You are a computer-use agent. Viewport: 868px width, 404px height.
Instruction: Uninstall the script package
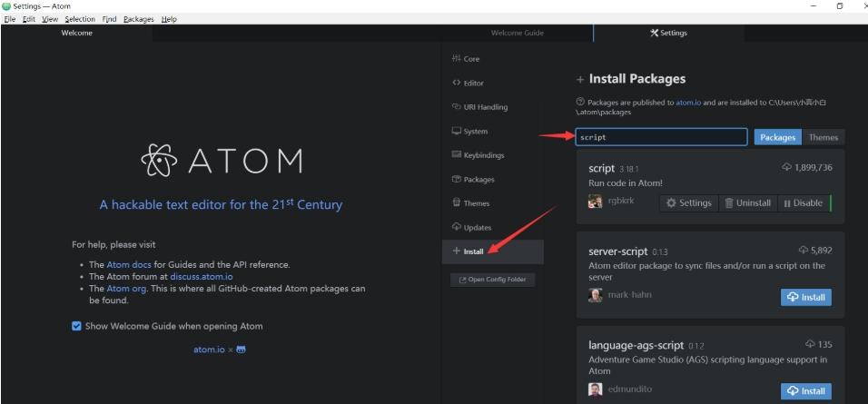748,203
